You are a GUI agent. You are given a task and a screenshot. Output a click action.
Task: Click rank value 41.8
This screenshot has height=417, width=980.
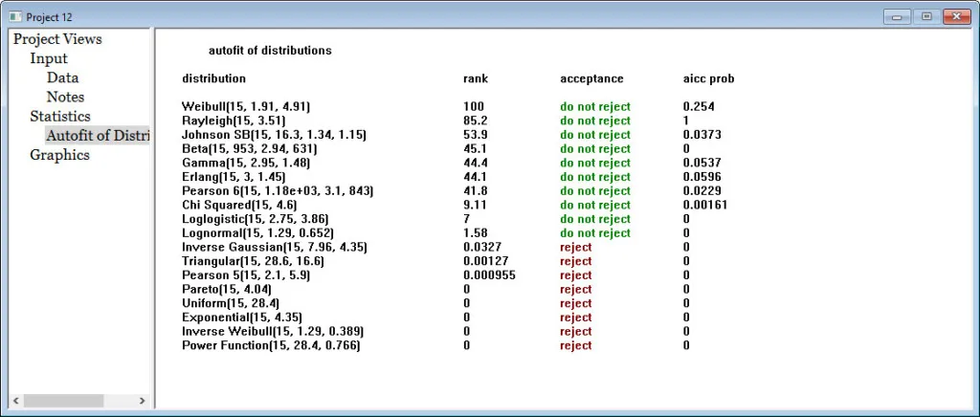[x=475, y=191]
